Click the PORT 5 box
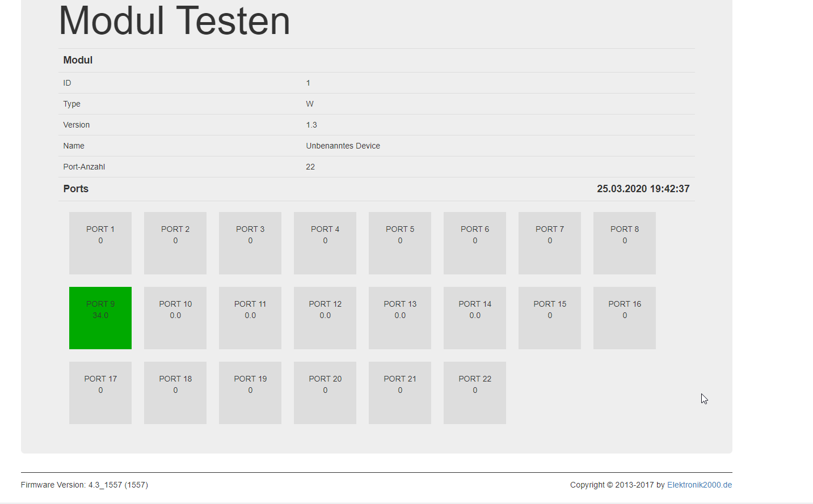Viewport: 813px width, 504px height. point(400,243)
